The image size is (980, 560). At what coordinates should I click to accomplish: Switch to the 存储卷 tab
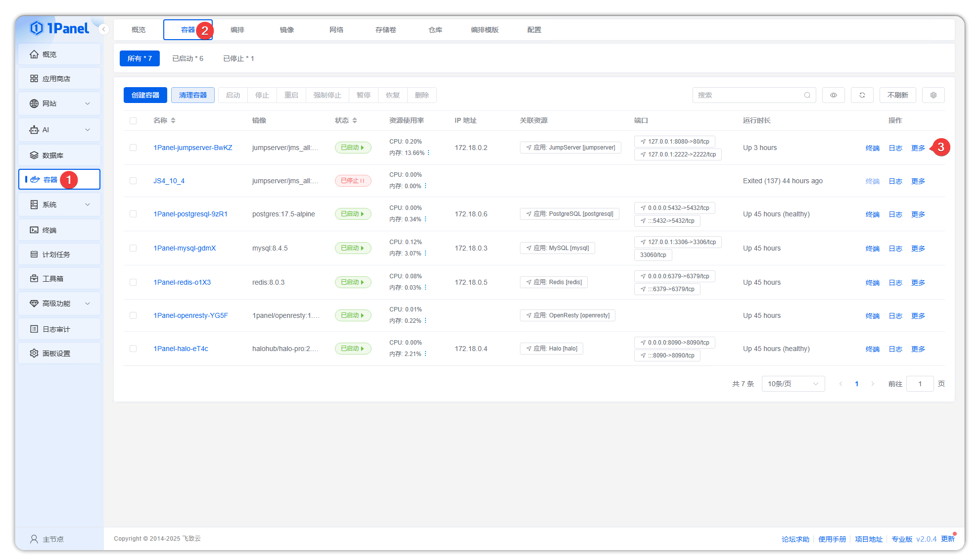click(x=386, y=30)
